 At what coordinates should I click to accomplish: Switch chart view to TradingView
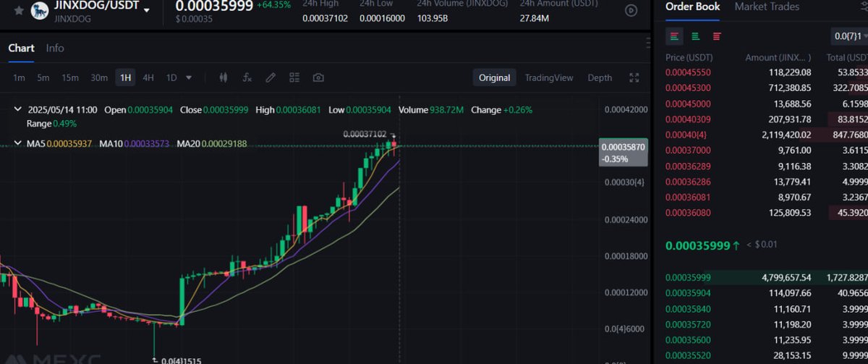click(549, 77)
